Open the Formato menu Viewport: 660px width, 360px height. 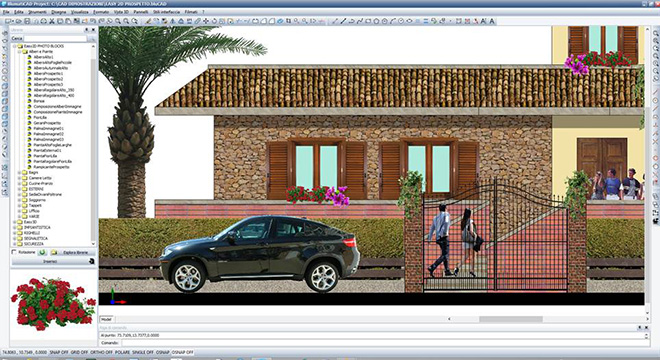[x=101, y=12]
